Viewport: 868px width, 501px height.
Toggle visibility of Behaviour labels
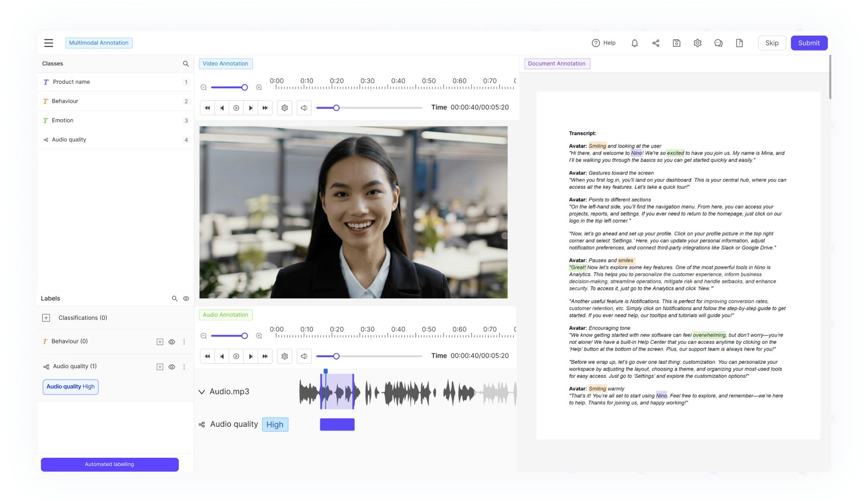click(172, 342)
